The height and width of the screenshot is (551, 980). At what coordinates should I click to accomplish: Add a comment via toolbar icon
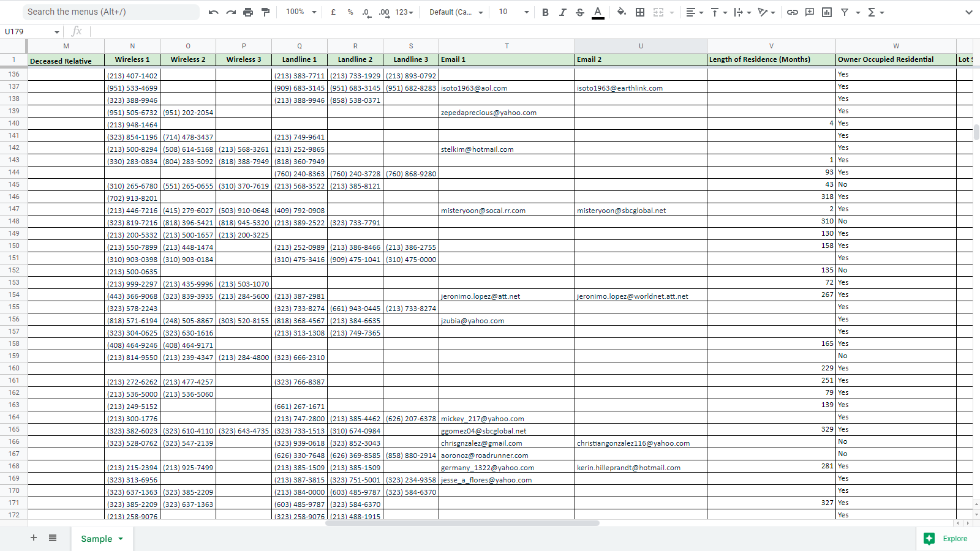point(810,12)
